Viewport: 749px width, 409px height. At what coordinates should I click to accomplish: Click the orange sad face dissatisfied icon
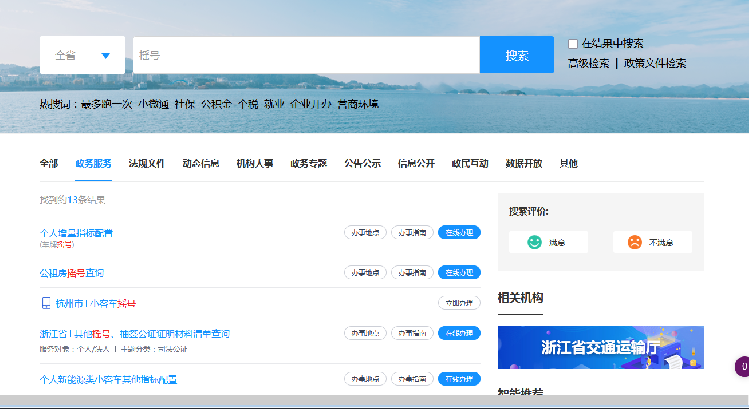coord(634,242)
